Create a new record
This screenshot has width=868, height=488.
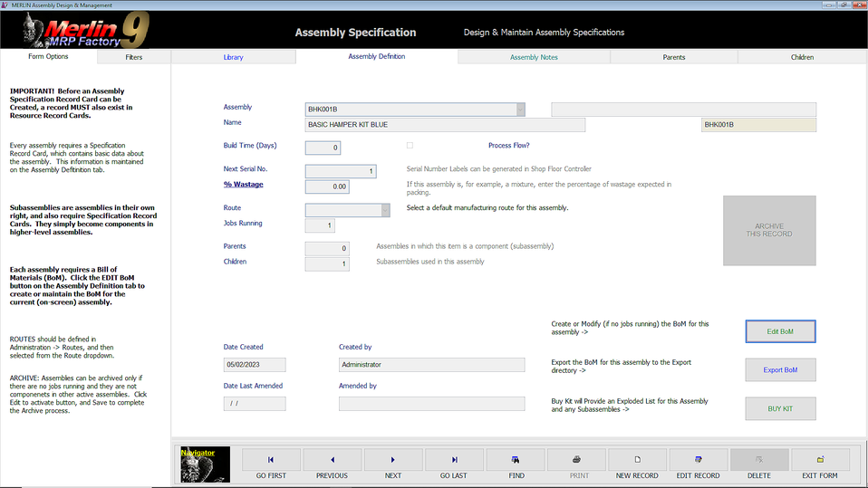638,464
